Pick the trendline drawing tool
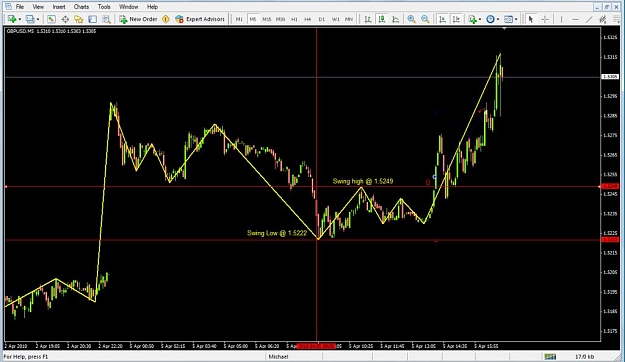625x362 pixels. pyautogui.click(x=589, y=19)
